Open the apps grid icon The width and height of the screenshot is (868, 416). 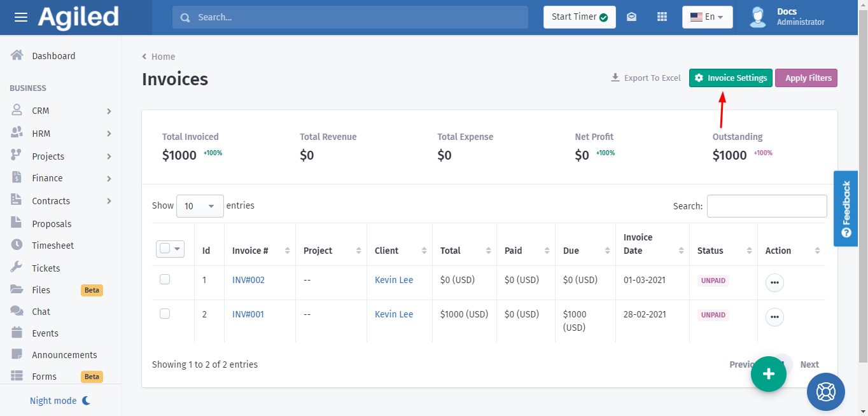point(662,17)
